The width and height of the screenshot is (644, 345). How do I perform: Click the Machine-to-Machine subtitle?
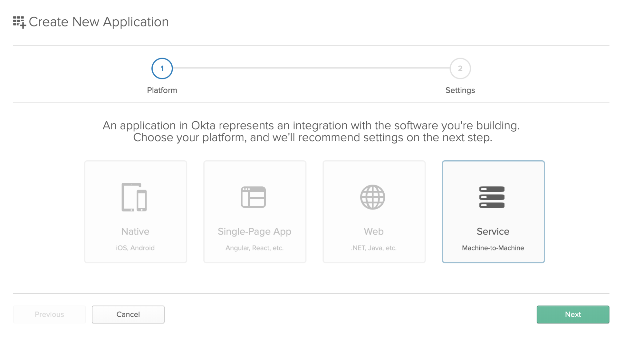[493, 248]
